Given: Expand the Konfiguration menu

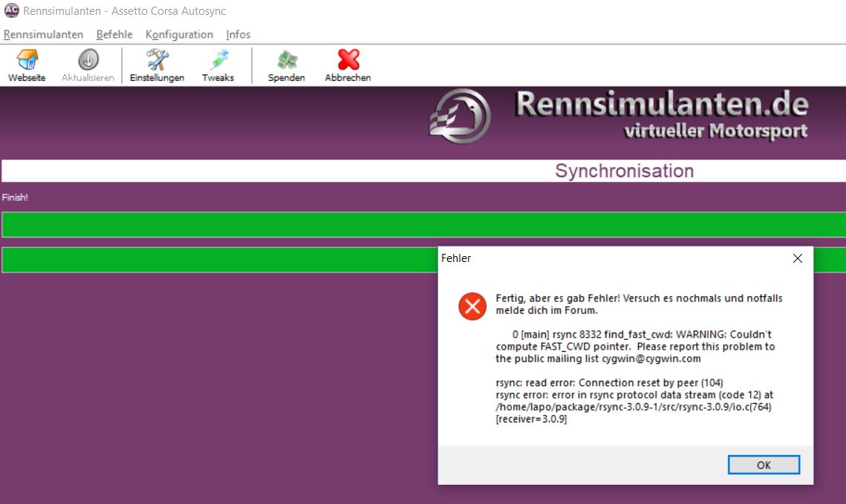Looking at the screenshot, I should coord(179,34).
